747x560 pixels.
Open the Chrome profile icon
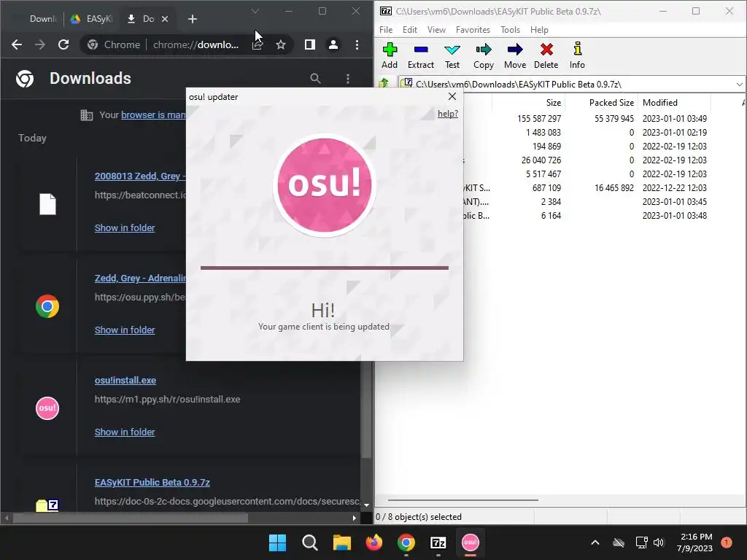333,44
